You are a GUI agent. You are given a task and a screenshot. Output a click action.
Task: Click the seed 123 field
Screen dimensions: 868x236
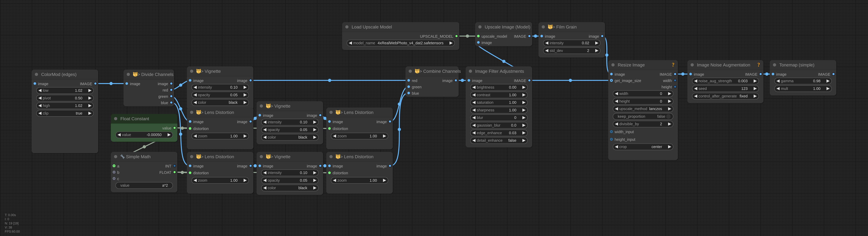point(725,89)
